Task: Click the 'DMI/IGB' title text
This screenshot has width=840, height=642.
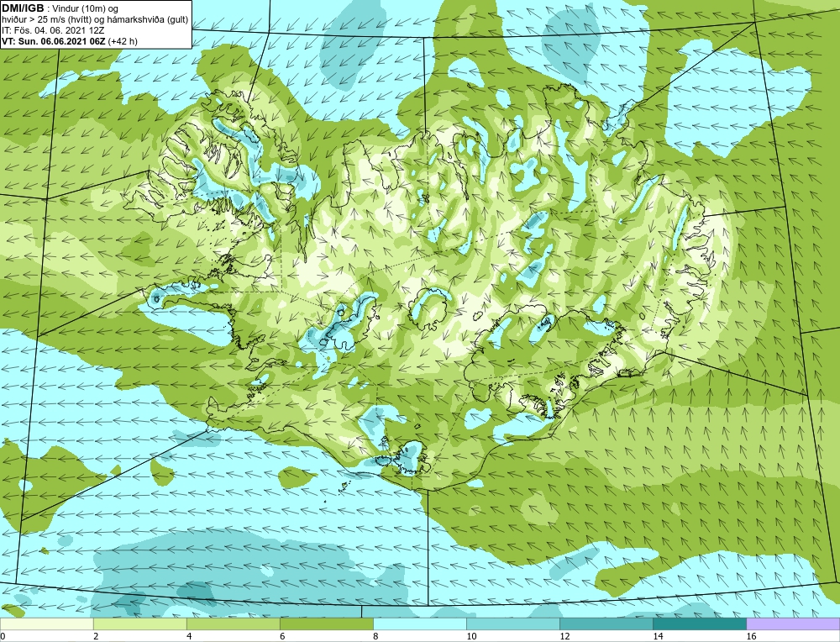Action: [x=23, y=8]
